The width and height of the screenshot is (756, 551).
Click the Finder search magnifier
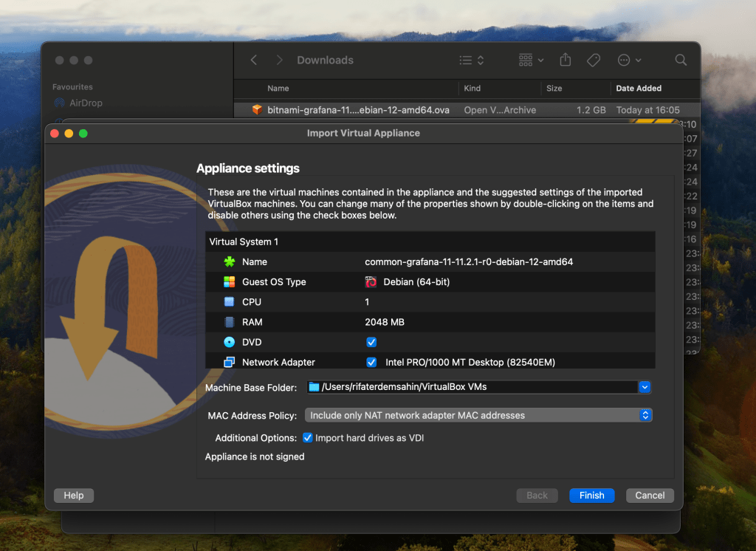681,60
